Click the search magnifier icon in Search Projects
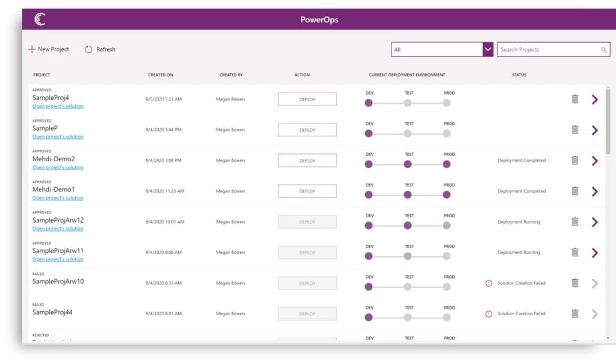 [604, 49]
